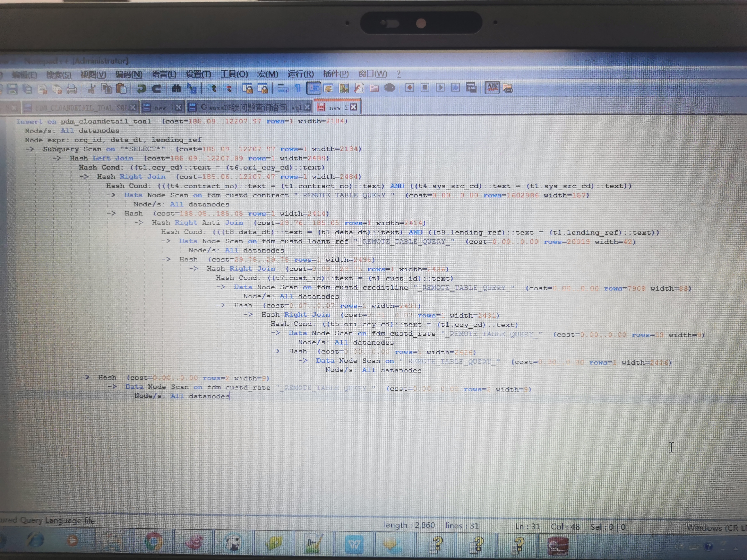Click the Paste clipboard icon
This screenshot has height=560, width=747.
click(121, 89)
